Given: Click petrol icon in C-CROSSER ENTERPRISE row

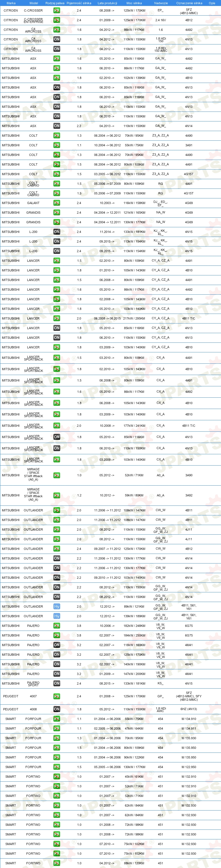Looking at the screenshot, I should [57, 20].
